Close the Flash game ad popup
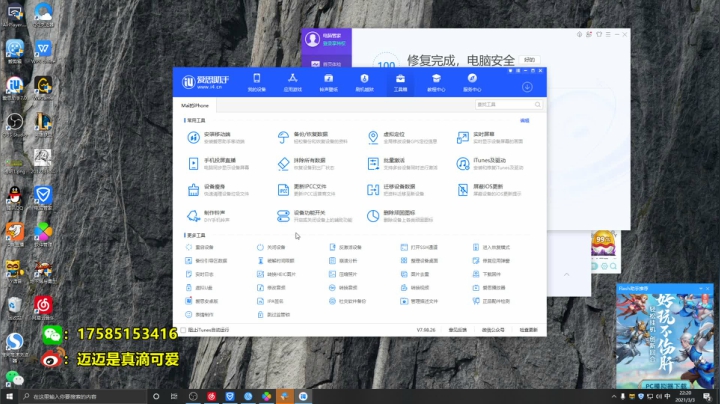 [708, 288]
